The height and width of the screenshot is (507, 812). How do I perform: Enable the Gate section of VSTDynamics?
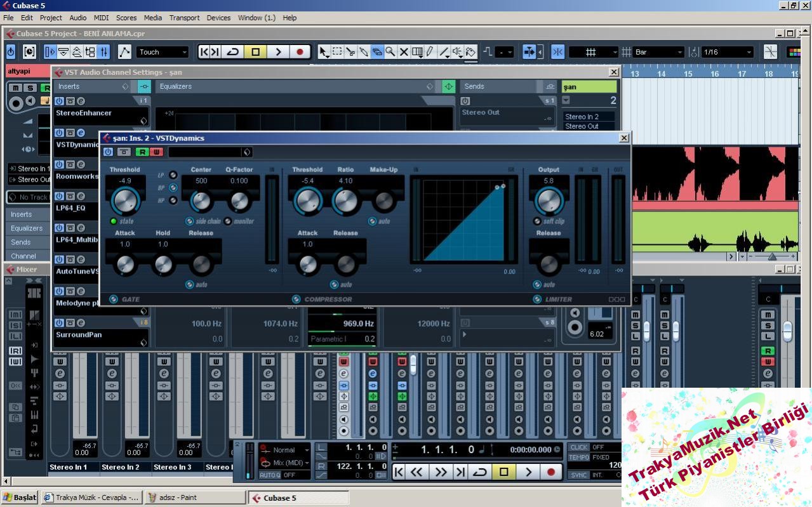pos(114,299)
